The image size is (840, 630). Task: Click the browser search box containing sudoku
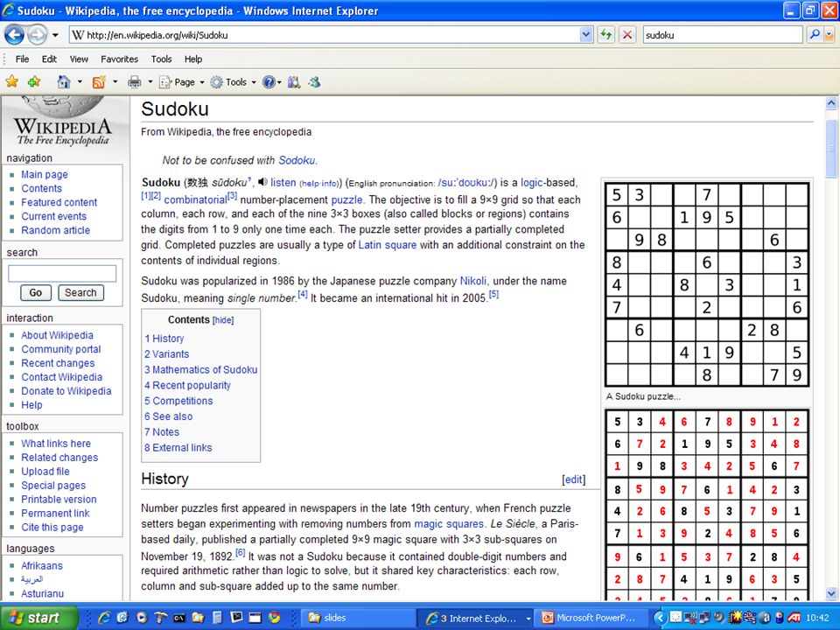[x=722, y=35]
